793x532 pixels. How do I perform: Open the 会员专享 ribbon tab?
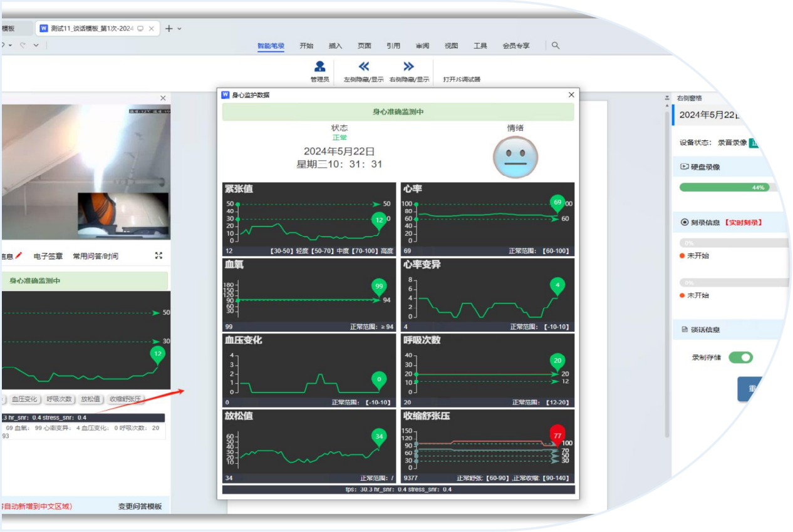(516, 46)
